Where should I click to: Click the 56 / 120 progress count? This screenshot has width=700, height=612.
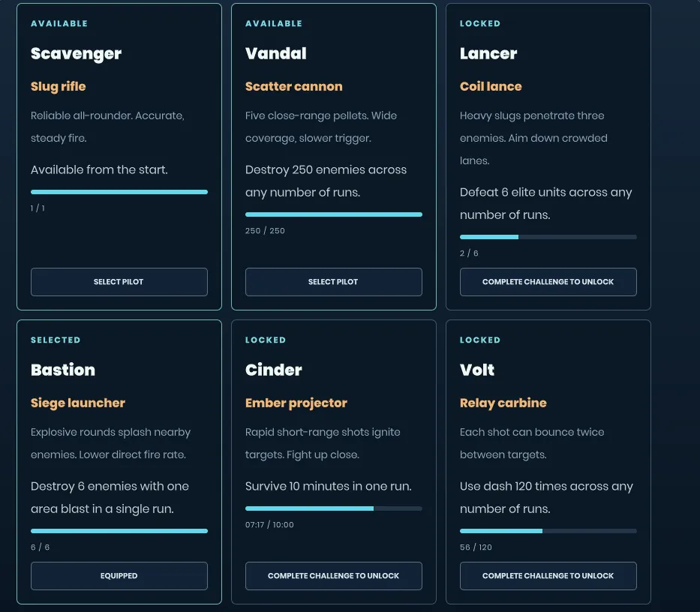(x=476, y=547)
